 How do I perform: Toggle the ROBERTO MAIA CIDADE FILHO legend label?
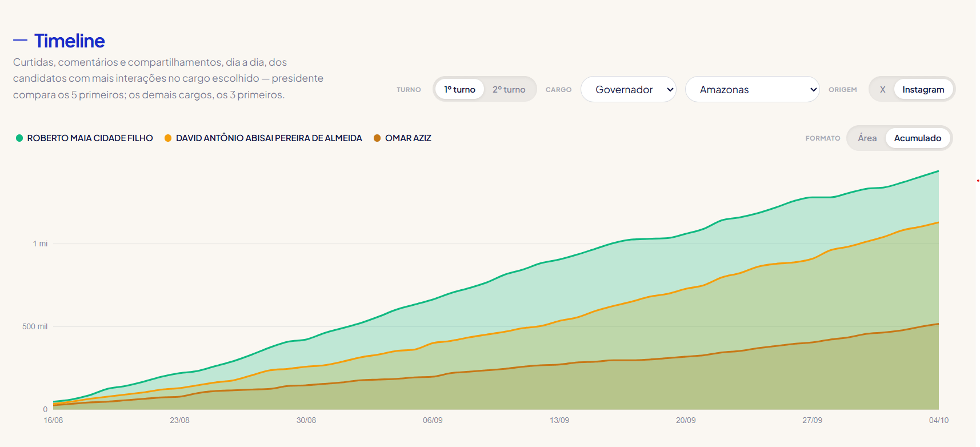point(90,138)
